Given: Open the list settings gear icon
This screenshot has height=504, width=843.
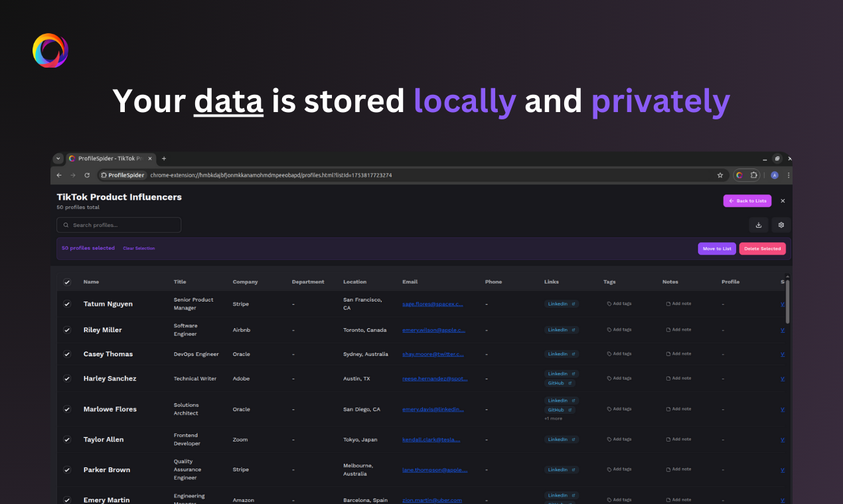Looking at the screenshot, I should click(x=781, y=225).
